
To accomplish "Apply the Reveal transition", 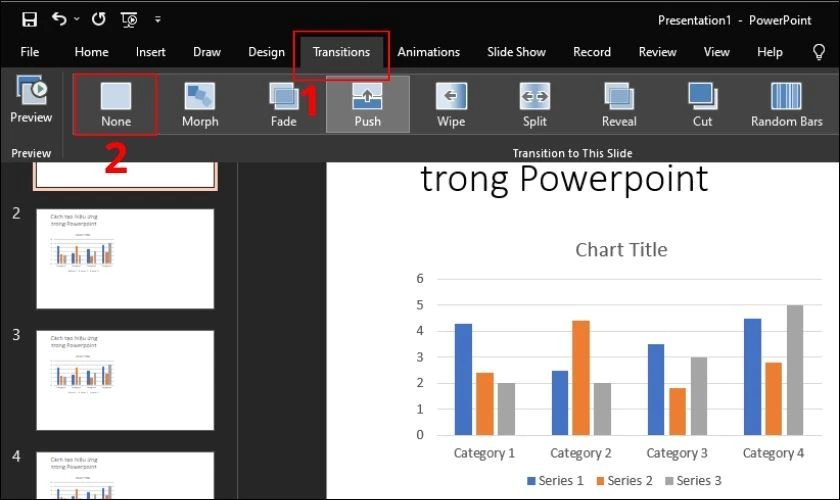I will [619, 105].
